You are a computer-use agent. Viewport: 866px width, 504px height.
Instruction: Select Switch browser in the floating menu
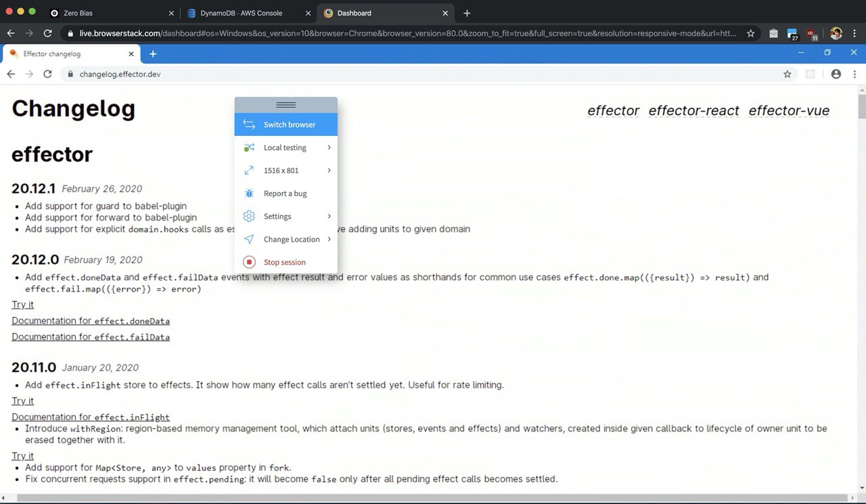click(x=286, y=124)
